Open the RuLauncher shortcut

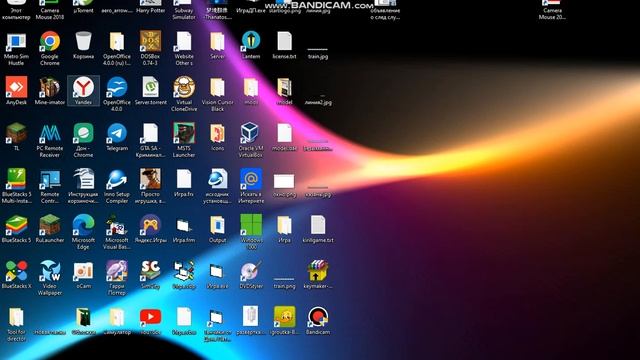pyautogui.click(x=50, y=229)
